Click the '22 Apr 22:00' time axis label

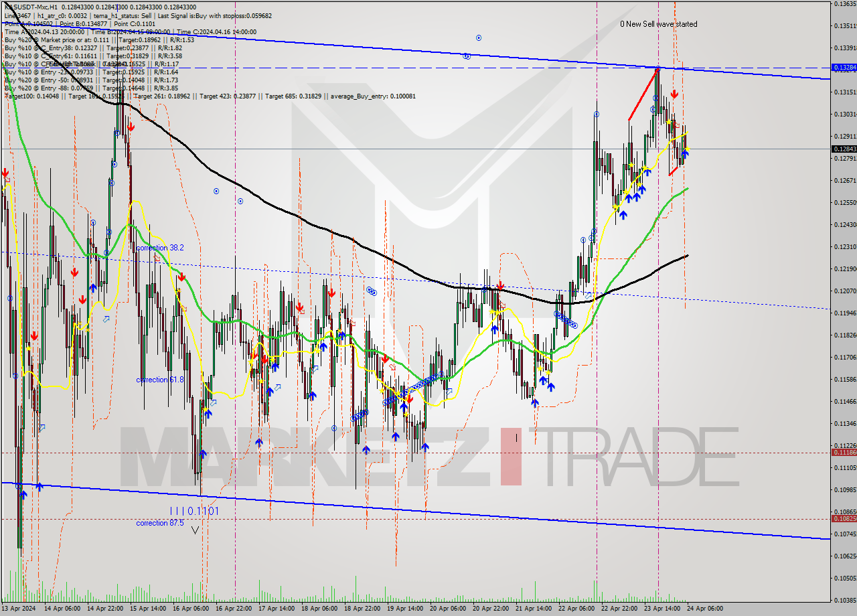(619, 609)
